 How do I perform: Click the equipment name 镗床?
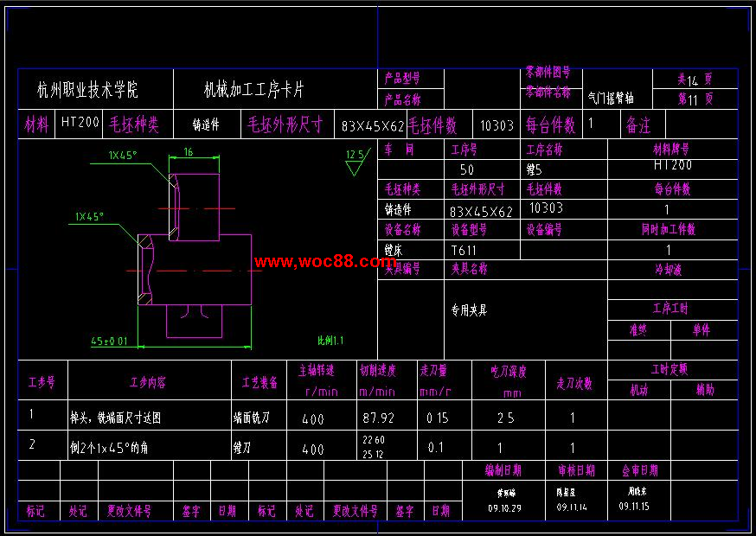coord(394,251)
